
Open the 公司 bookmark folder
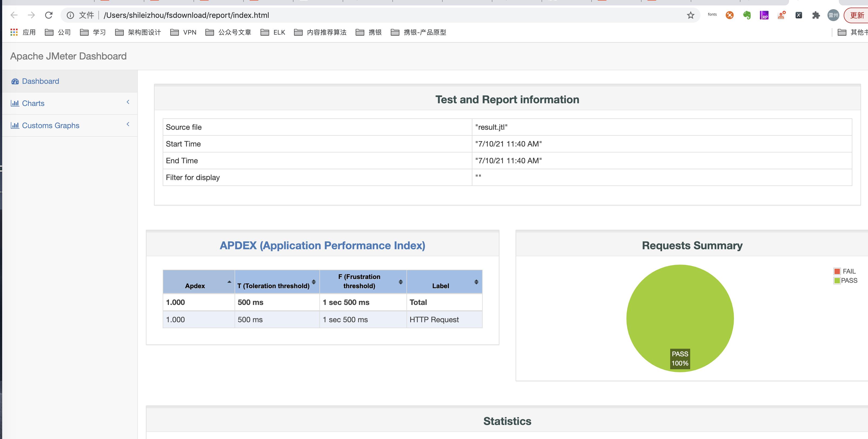pos(58,32)
